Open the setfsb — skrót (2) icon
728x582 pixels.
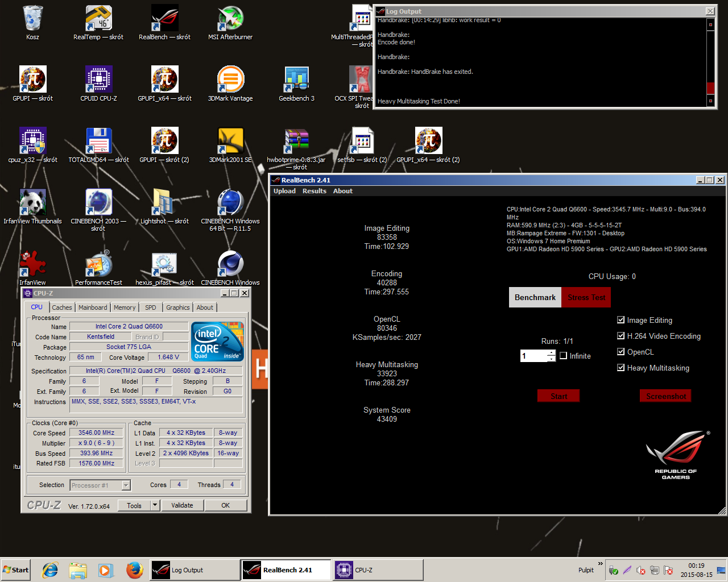(362, 141)
